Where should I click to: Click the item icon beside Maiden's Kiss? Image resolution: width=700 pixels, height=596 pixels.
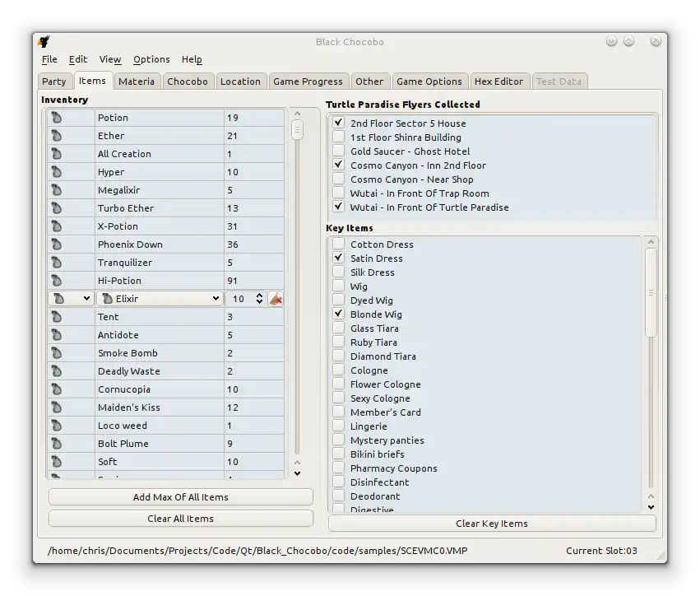point(56,407)
